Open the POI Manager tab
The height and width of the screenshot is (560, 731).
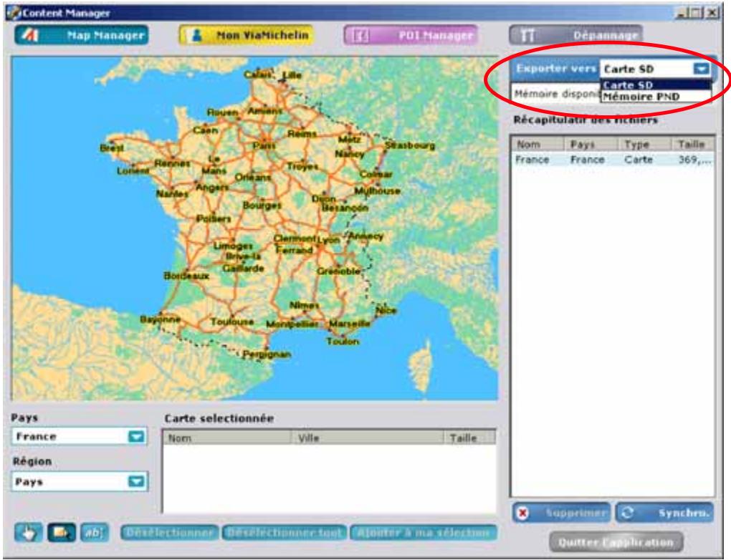pyautogui.click(x=411, y=35)
